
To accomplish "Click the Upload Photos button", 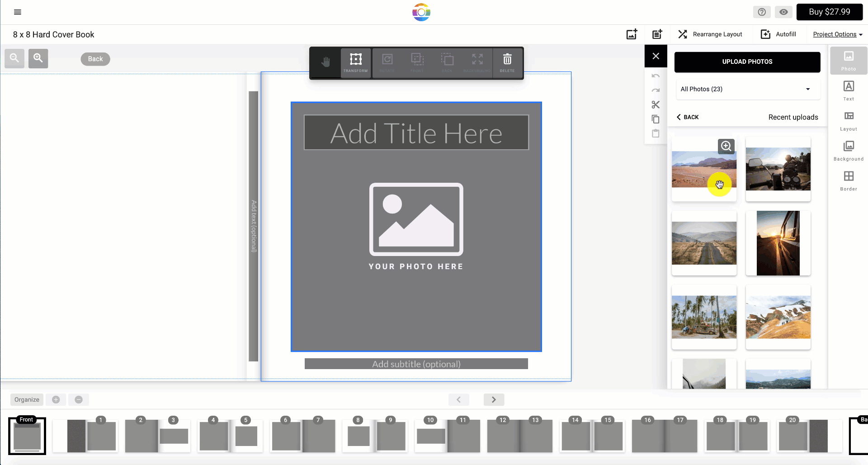I will [x=747, y=62].
